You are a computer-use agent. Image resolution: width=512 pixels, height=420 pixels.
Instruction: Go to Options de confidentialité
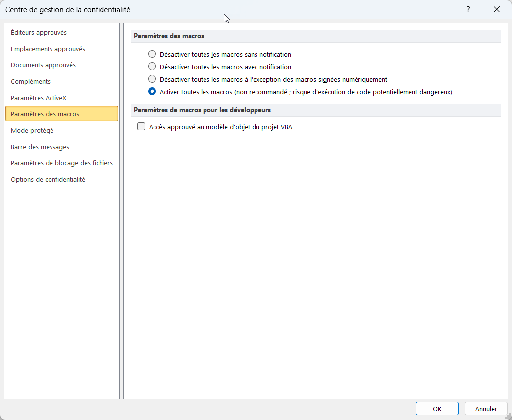click(x=48, y=180)
